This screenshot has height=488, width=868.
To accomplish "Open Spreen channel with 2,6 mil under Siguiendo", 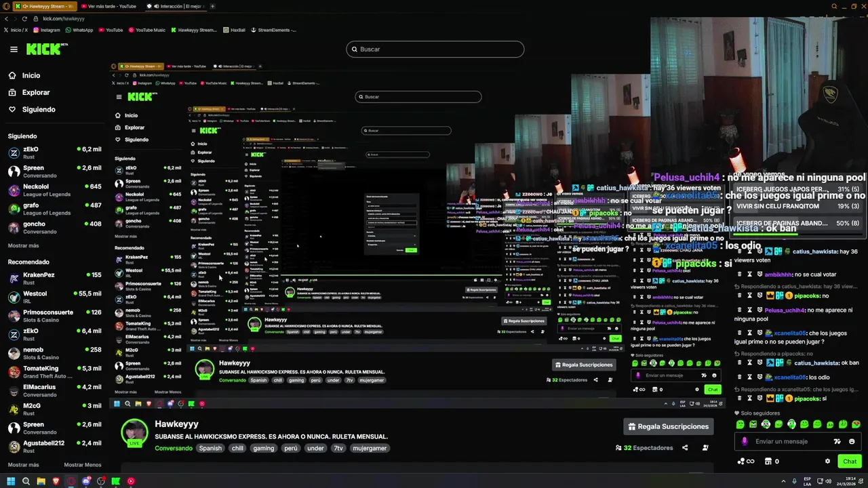I will point(54,171).
